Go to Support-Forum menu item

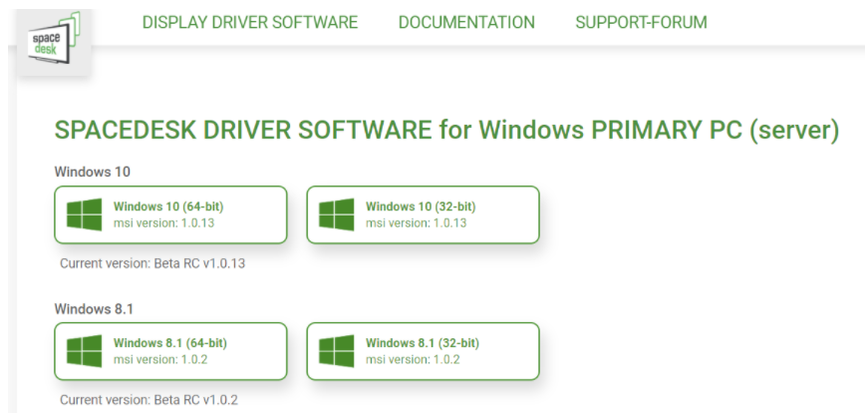point(641,22)
